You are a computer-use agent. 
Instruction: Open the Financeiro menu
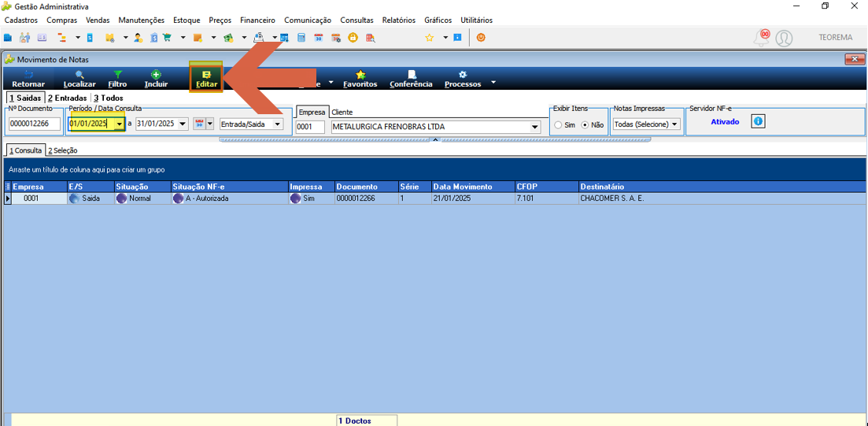(257, 20)
